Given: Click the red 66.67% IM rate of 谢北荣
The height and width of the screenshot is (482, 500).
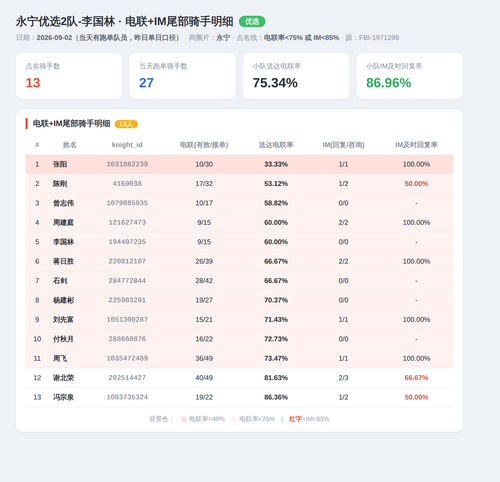Looking at the screenshot, I should point(416,378).
